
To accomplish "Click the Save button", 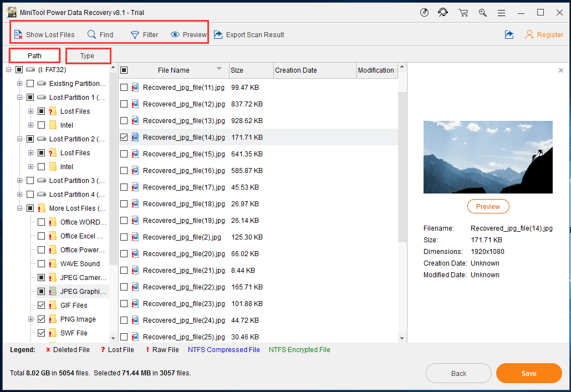I will tap(528, 373).
